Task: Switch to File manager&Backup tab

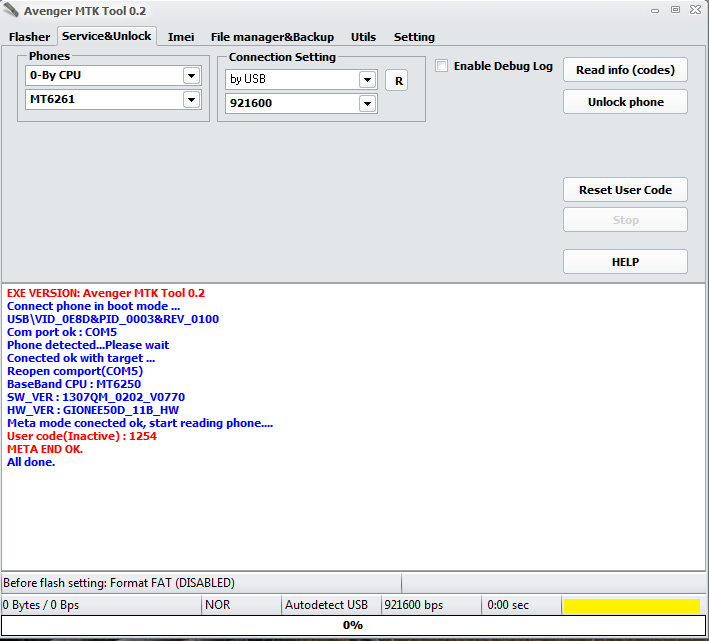Action: tap(272, 37)
